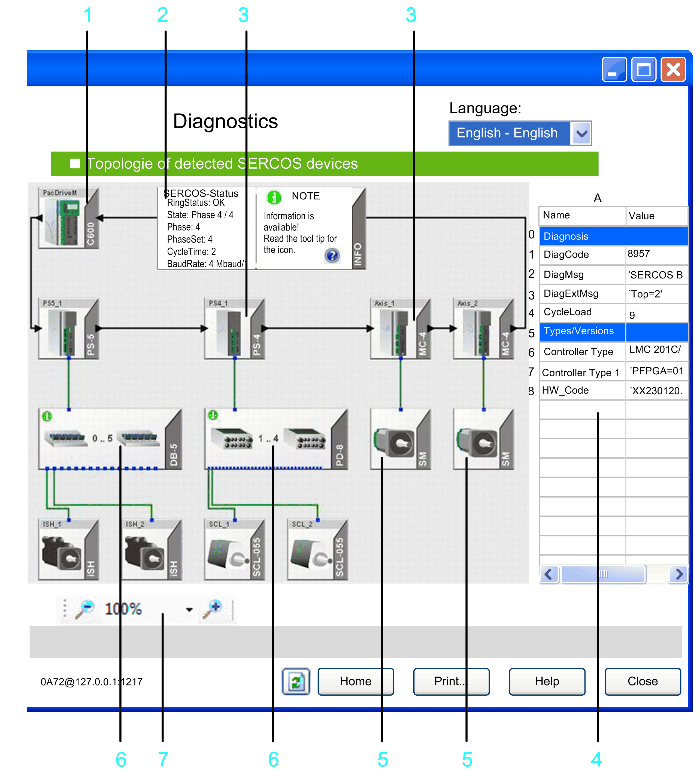The image size is (700, 779).
Task: Click the Help button
Action: (x=547, y=681)
